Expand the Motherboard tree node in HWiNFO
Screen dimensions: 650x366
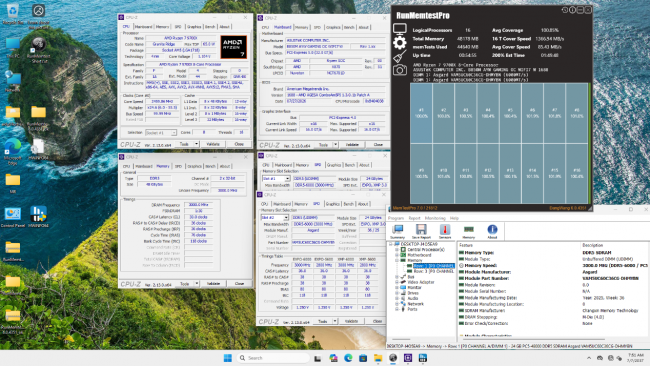click(x=397, y=255)
